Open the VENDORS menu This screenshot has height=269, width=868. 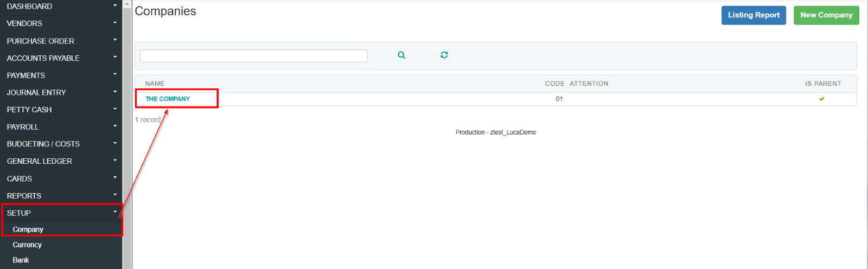[24, 23]
